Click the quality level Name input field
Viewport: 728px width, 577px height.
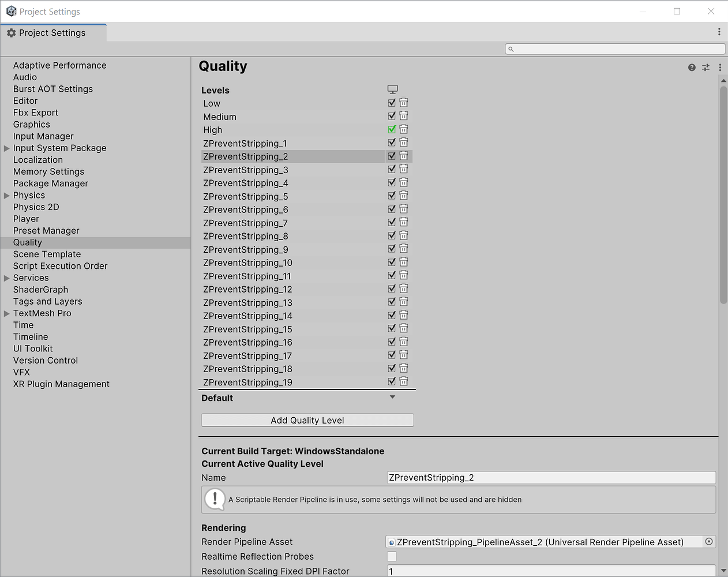click(550, 477)
